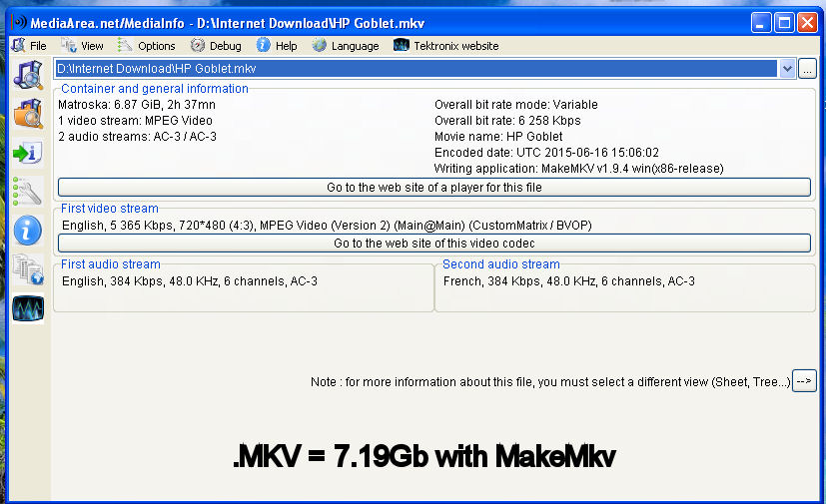826x504 pixels.
Task: Maximize the MediaInfo window
Action: click(x=784, y=23)
